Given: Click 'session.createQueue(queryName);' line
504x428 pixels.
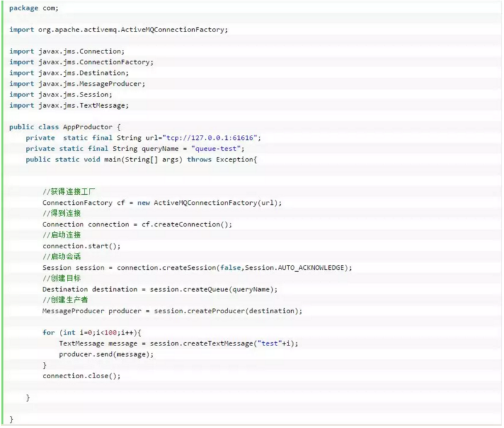Looking at the screenshot, I should coord(160,289).
